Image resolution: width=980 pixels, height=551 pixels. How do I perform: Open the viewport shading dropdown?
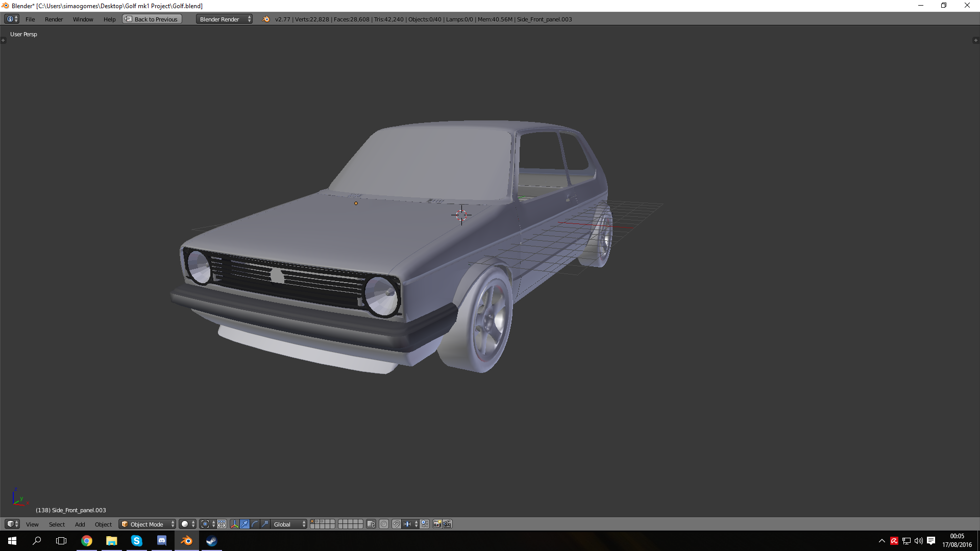(187, 524)
